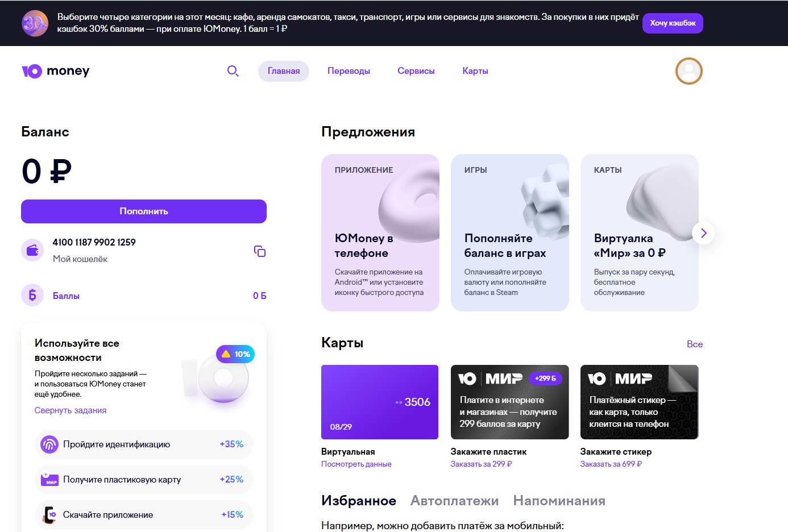Switch to Избранное tab
The image size is (788, 532).
(x=359, y=501)
